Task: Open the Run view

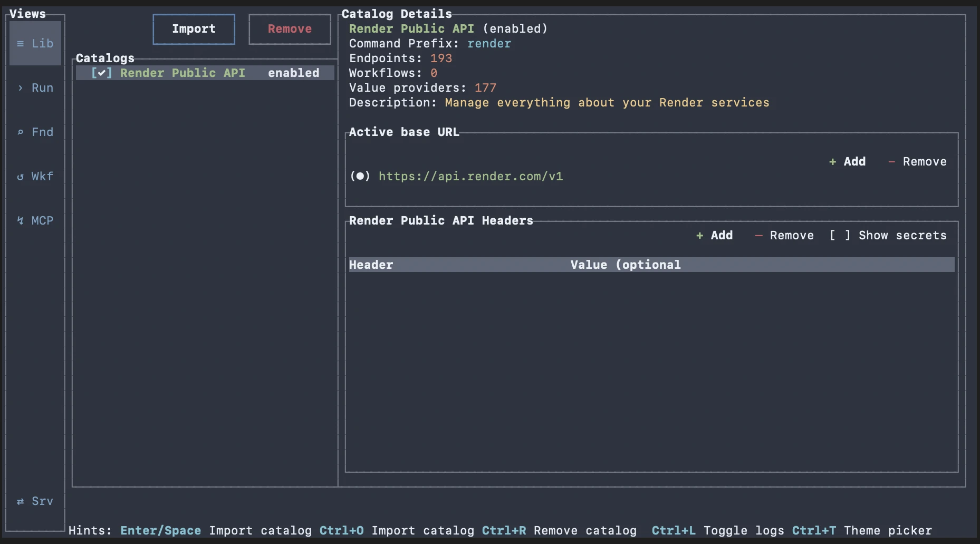Action: point(35,88)
